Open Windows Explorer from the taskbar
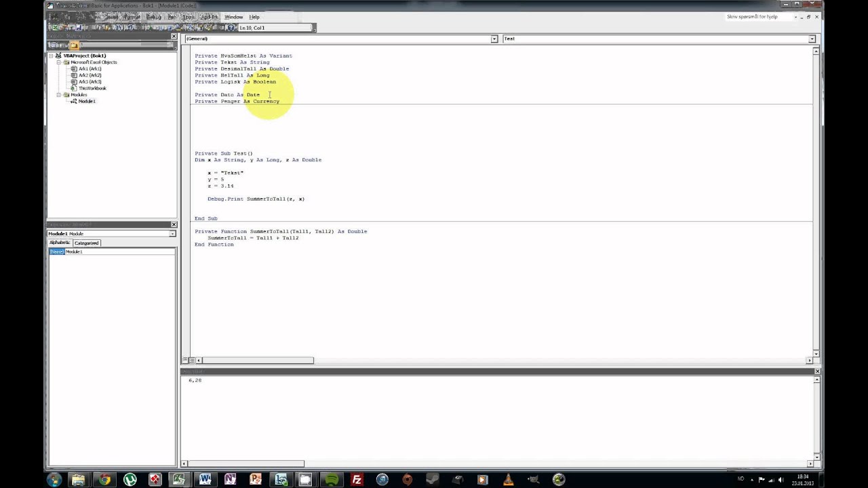The height and width of the screenshot is (488, 868). [79, 479]
